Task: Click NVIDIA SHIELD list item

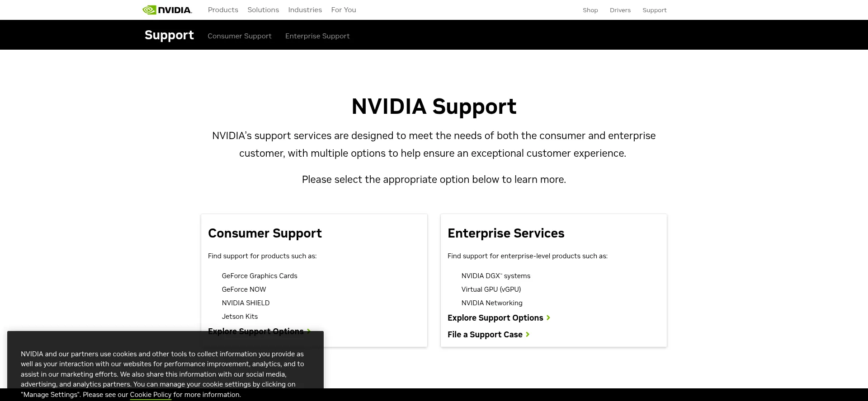Action: point(245,303)
